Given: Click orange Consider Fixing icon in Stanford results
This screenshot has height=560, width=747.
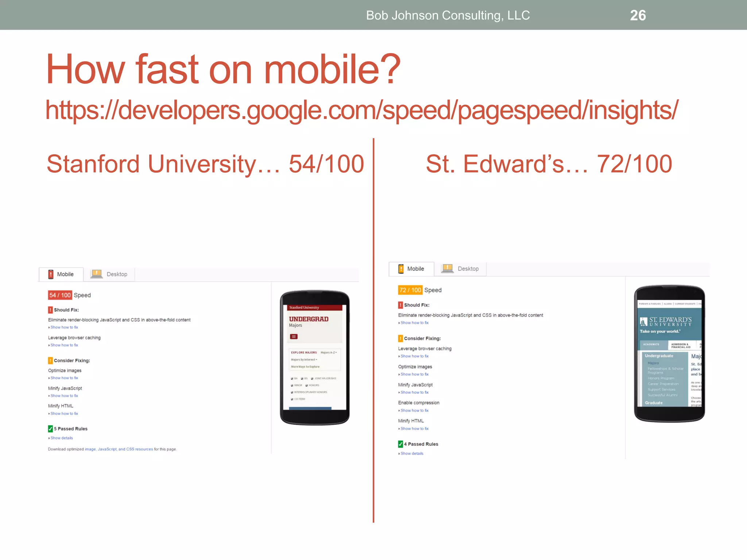Looking at the screenshot, I should [x=50, y=361].
